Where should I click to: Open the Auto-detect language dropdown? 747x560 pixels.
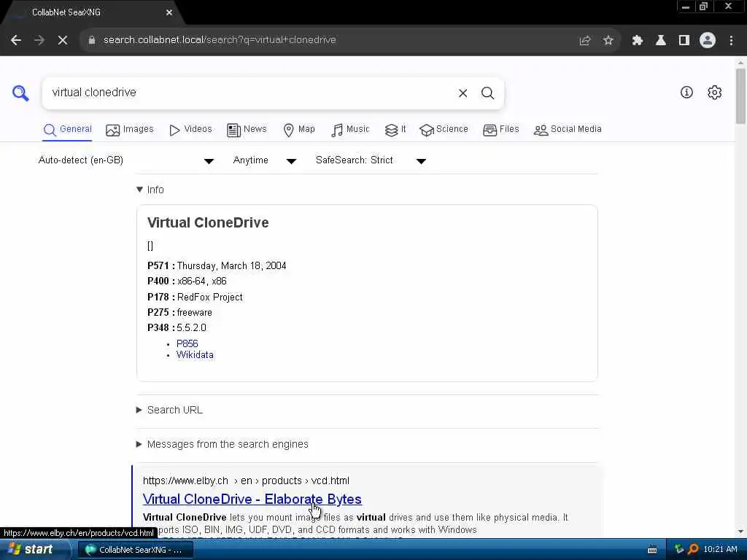(x=125, y=160)
